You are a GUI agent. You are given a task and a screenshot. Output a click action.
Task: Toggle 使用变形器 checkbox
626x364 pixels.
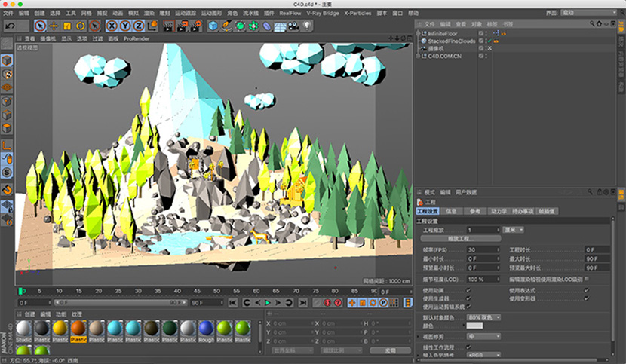pos(587,298)
